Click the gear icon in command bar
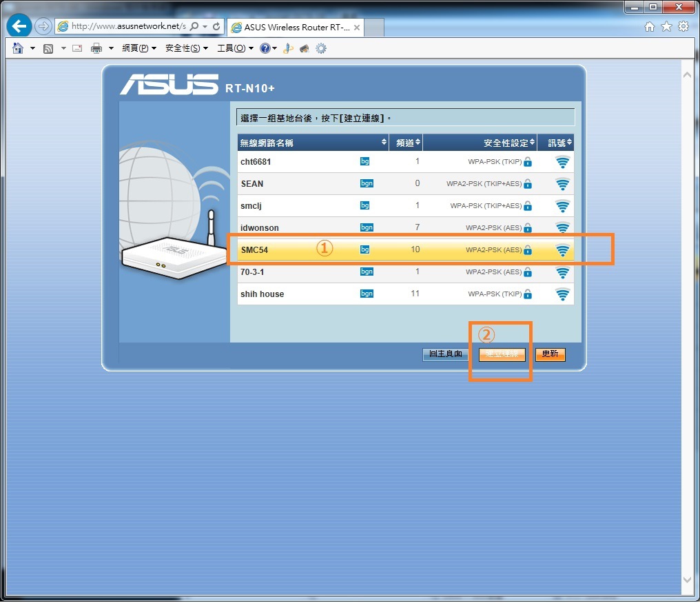This screenshot has width=700, height=603. click(321, 48)
